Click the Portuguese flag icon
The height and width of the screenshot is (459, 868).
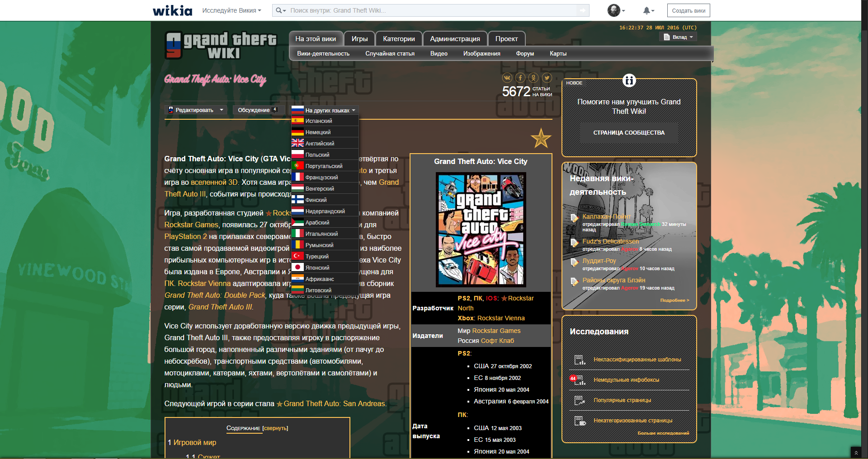click(x=297, y=166)
